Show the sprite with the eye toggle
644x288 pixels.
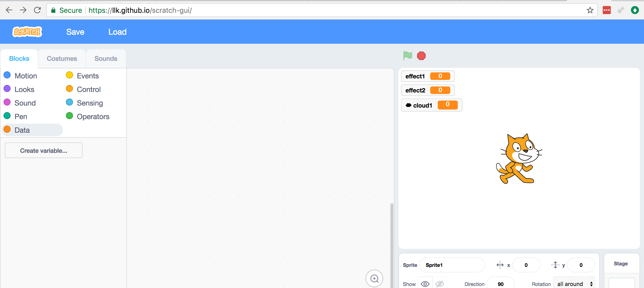pyautogui.click(x=425, y=283)
